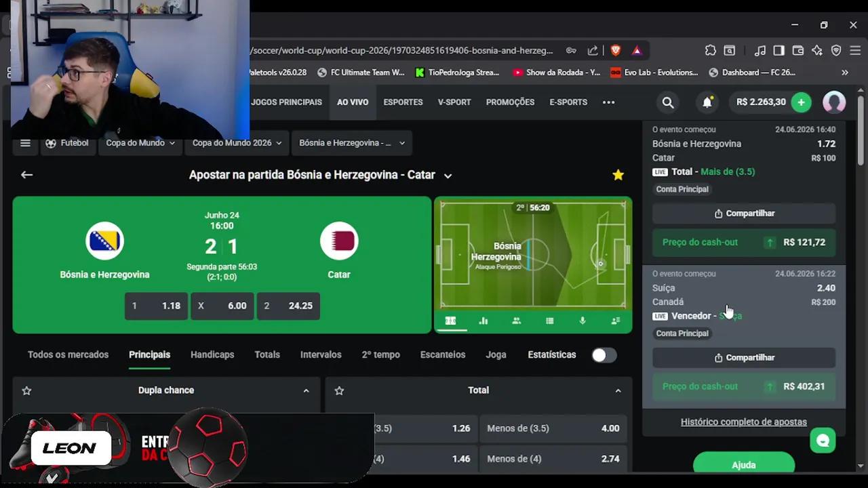868x488 pixels.
Task: Open the V-SPORT menu
Action: (454, 102)
